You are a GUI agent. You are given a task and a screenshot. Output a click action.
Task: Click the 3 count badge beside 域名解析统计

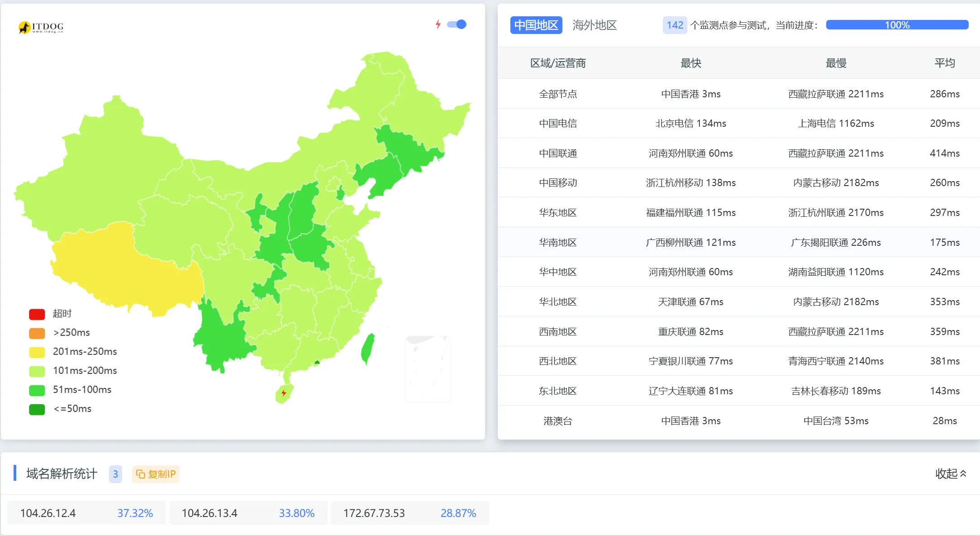(x=115, y=474)
